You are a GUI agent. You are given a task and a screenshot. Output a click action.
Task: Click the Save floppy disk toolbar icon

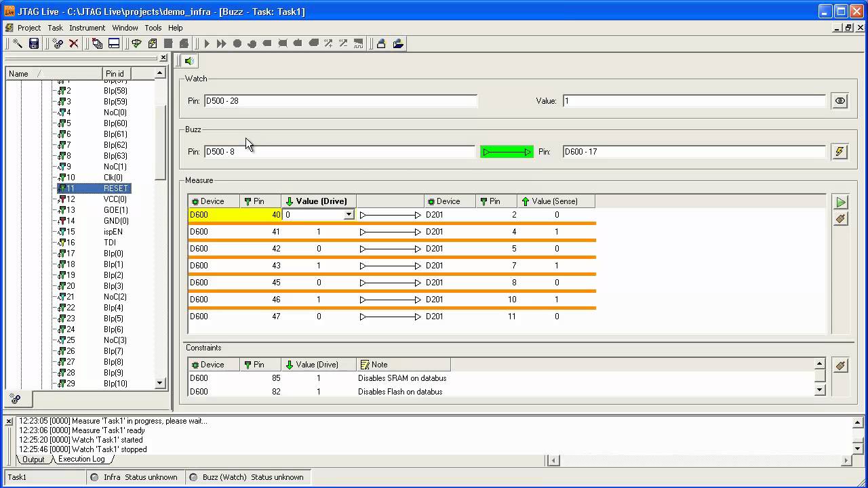point(33,43)
